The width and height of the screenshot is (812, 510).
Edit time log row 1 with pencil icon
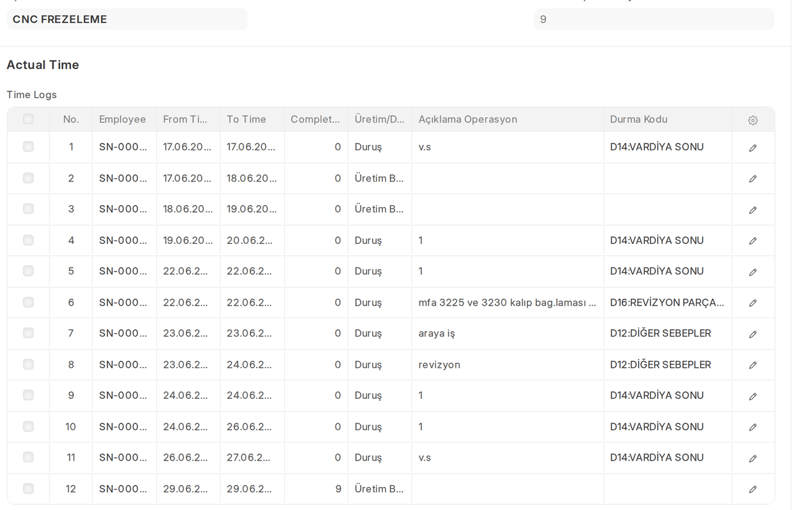click(x=752, y=148)
